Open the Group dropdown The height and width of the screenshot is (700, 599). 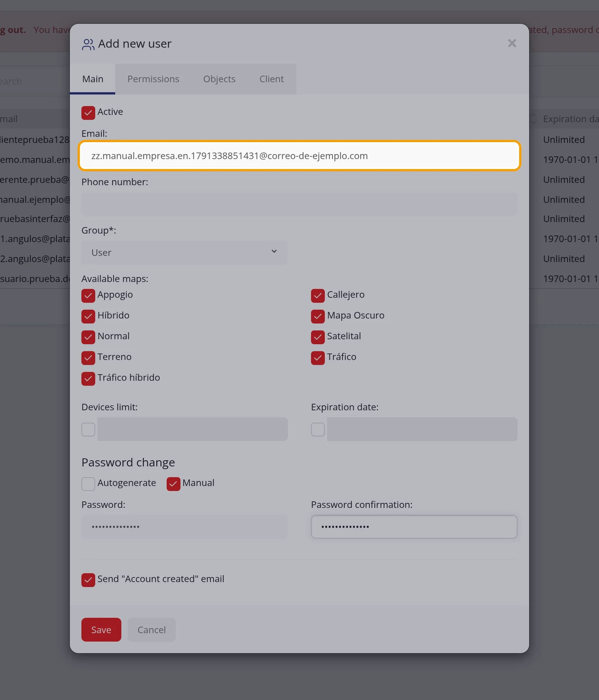[x=184, y=252]
